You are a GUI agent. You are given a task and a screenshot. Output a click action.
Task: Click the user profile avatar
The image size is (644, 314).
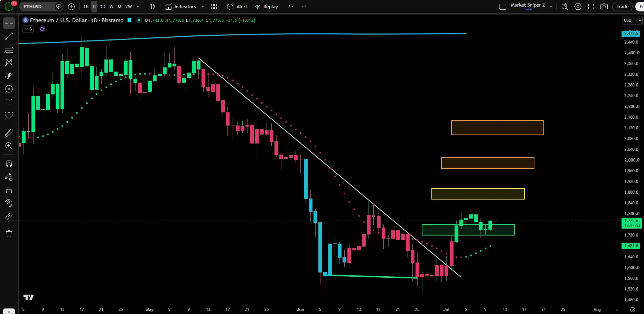9,6
